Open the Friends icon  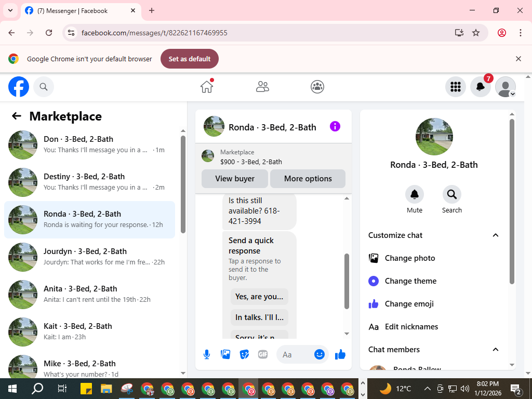point(262,87)
